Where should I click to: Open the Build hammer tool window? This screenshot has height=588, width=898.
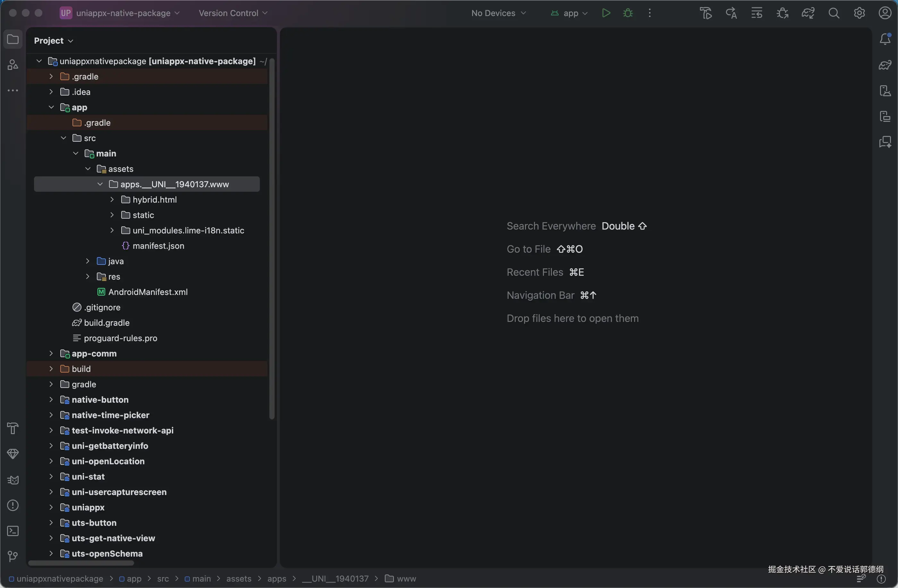(x=13, y=428)
